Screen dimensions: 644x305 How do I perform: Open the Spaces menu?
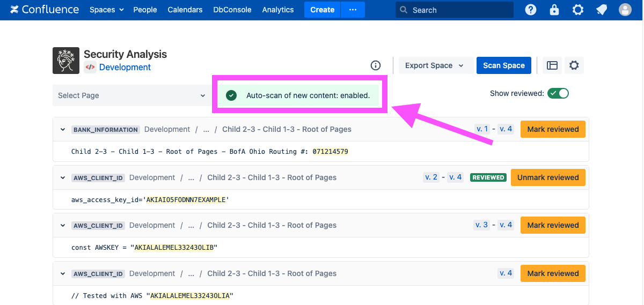tap(106, 10)
